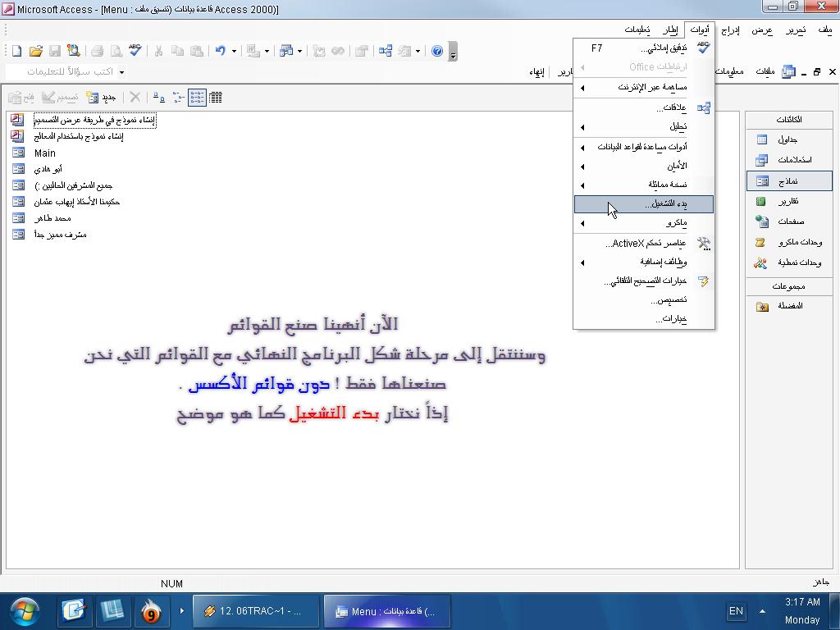Choose بدء التشغيل (Startup) menu entry
The image size is (840, 630).
644,204
